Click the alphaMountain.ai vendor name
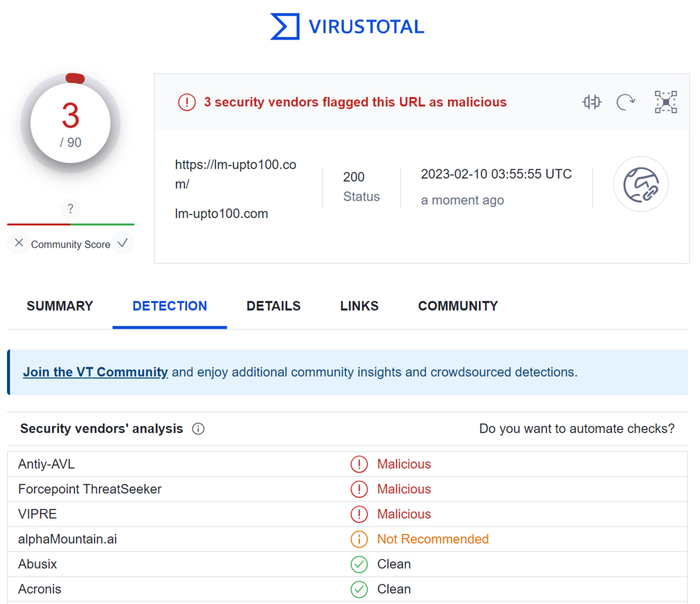The image size is (700, 604). tap(68, 539)
